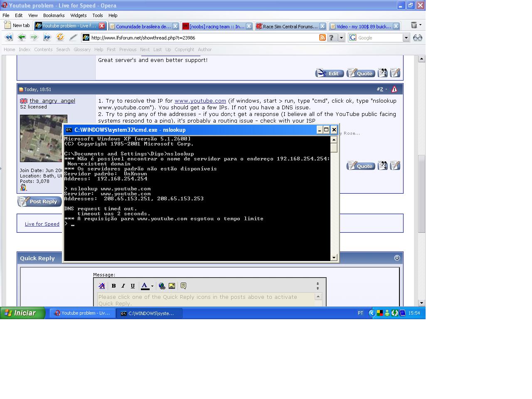Viewport: 532px width, 399px height.
Task: Click the binoculars find icon
Action: 418,37
